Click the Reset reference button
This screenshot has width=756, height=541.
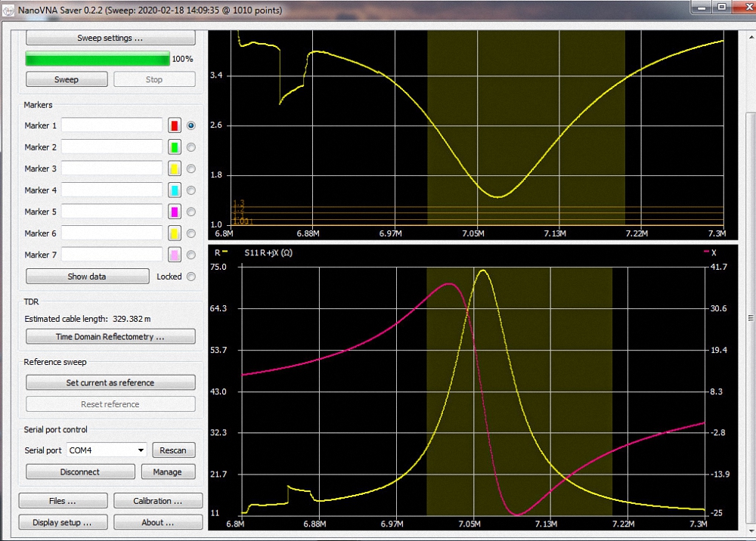coord(110,404)
